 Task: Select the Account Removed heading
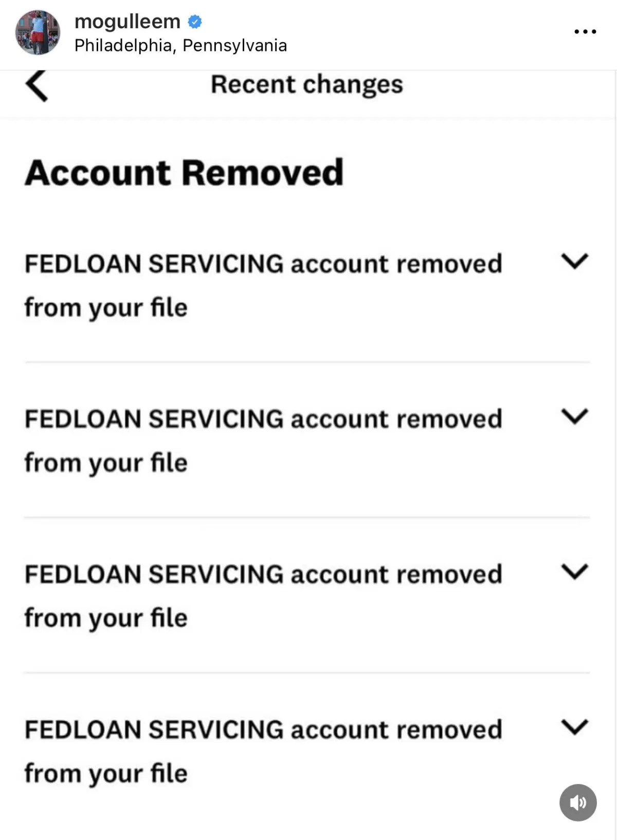[x=184, y=173]
